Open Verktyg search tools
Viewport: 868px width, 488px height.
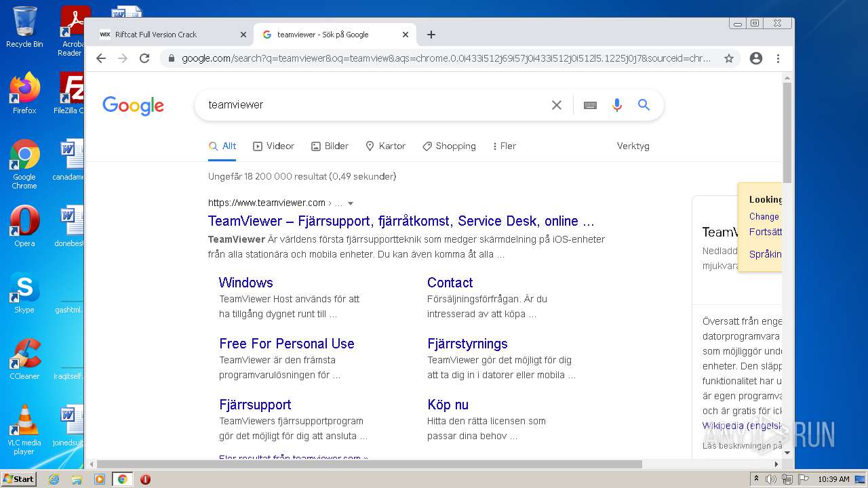coord(633,146)
